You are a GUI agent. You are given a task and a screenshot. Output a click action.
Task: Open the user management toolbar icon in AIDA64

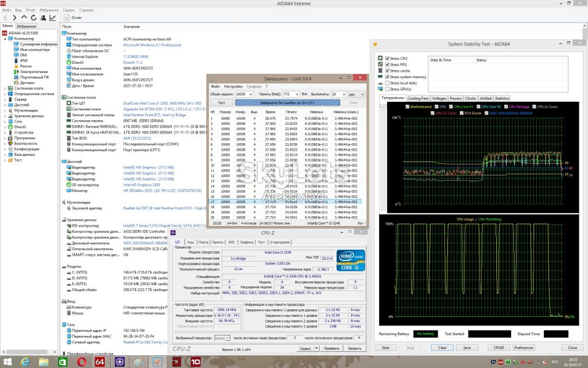coord(43,18)
